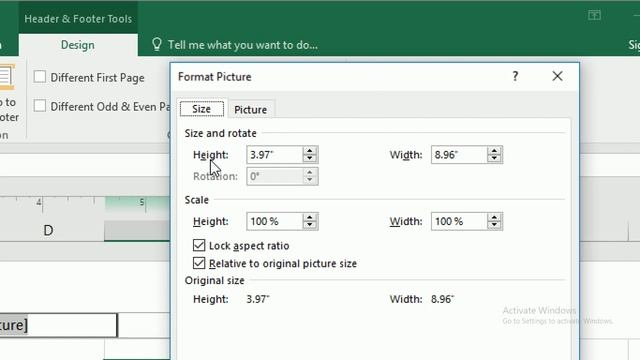Enable Different Odd & Even Pages checkbox
Screen dimensions: 640x360
pos(40,106)
